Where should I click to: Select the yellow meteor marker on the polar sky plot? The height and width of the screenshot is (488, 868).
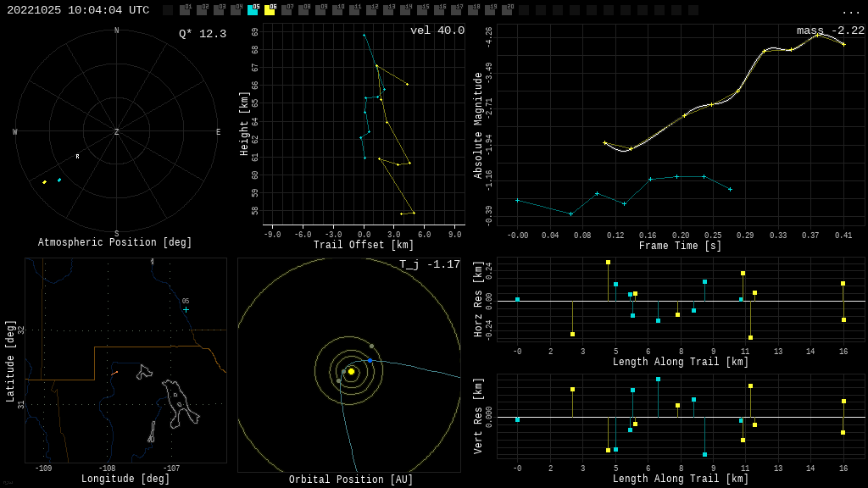[x=45, y=182]
